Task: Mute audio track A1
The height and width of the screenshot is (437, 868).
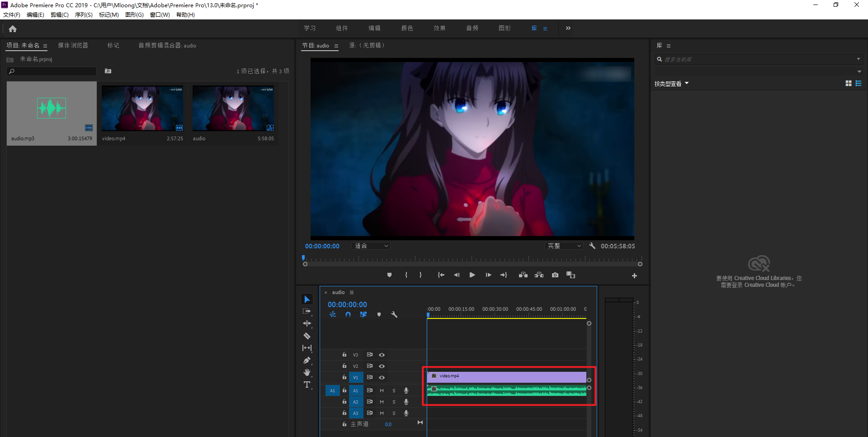Action: click(x=382, y=390)
